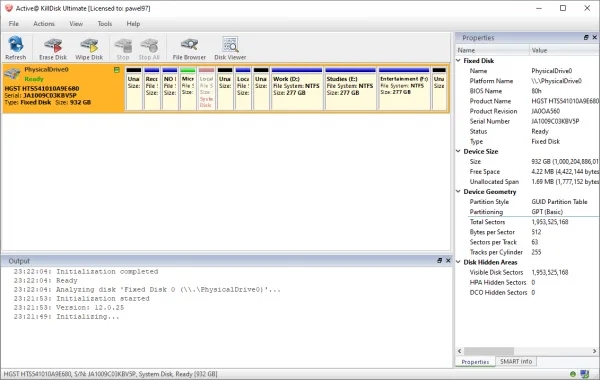Click the status bar disk summary text
Viewport: 600px width, 380px height.
coord(111,374)
